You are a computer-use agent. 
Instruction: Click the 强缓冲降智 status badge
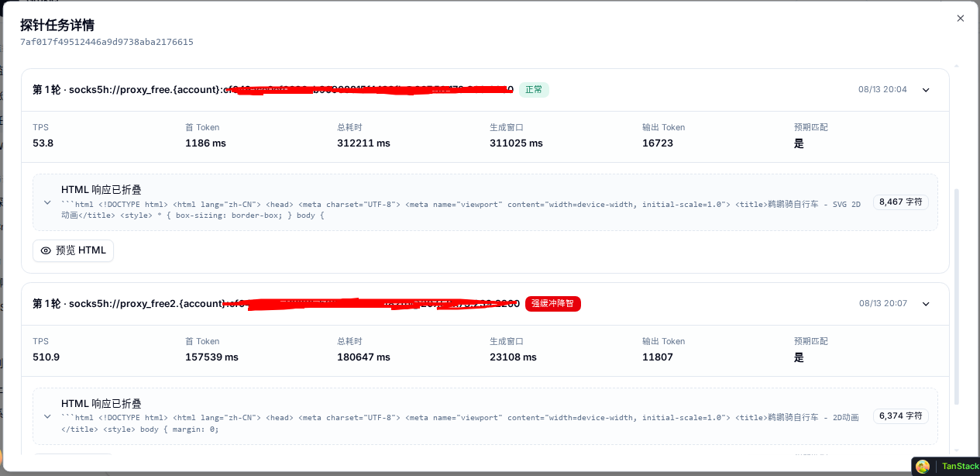pyautogui.click(x=553, y=304)
